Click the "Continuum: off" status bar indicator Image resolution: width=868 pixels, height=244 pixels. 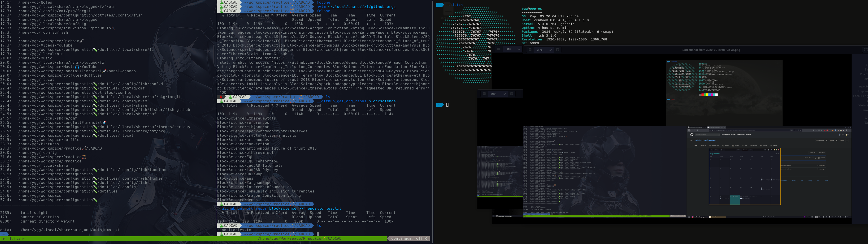click(x=407, y=239)
